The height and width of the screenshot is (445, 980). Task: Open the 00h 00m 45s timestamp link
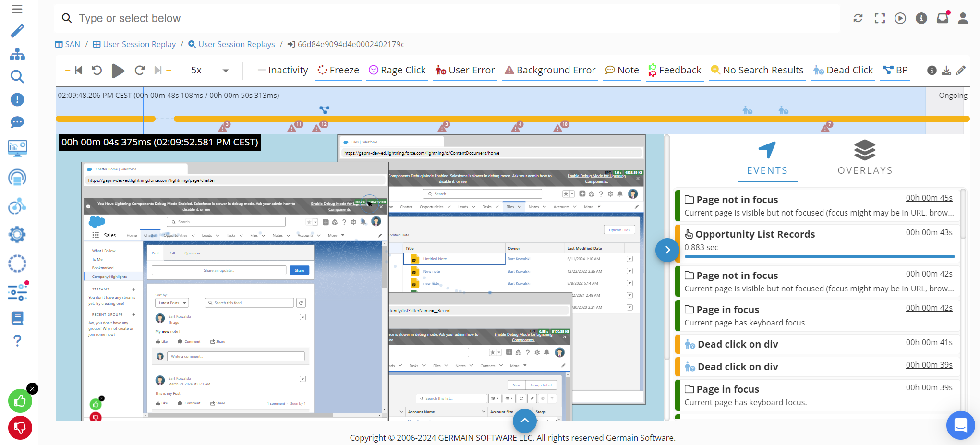coord(929,197)
